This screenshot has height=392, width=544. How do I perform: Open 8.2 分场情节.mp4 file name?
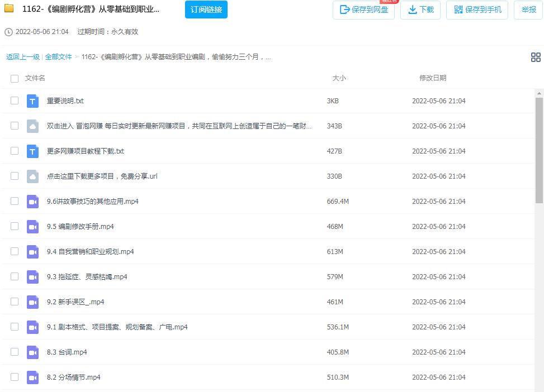[74, 377]
